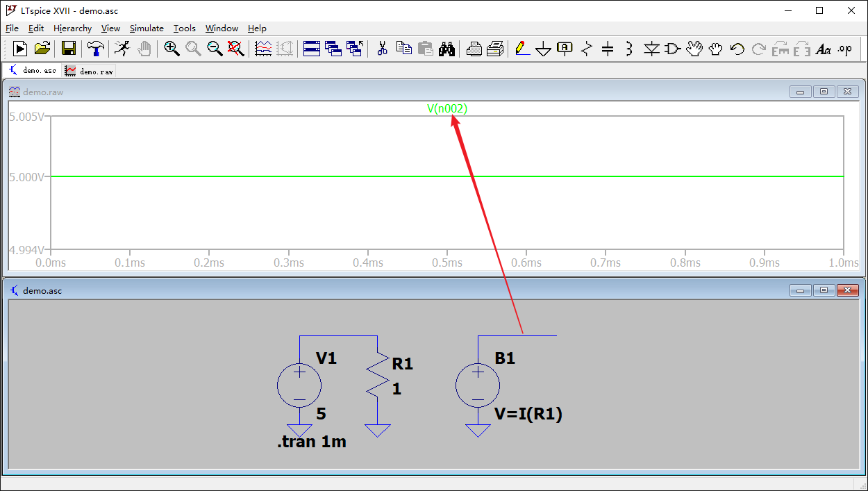Open the Control Panel hammer icon
868x491 pixels.
point(95,49)
